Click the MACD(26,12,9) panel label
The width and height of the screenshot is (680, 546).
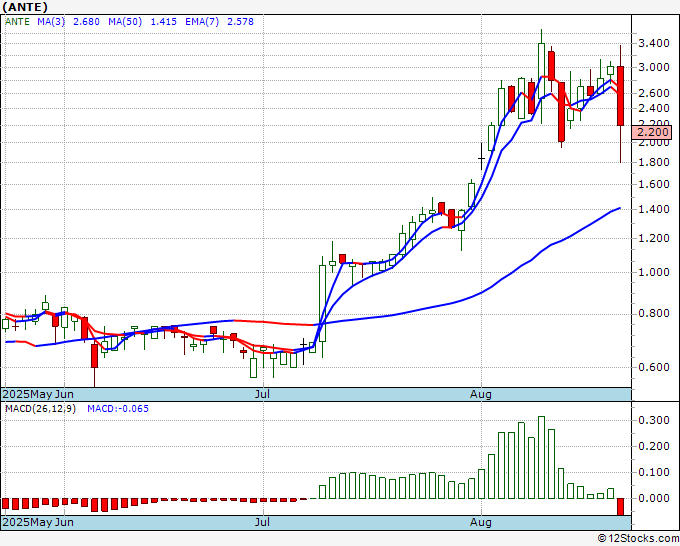(40, 409)
